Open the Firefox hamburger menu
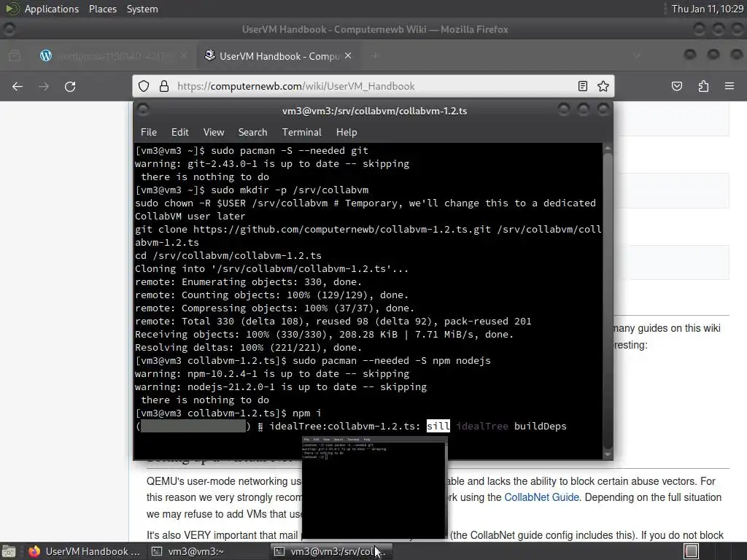747x560 pixels. pyautogui.click(x=729, y=86)
